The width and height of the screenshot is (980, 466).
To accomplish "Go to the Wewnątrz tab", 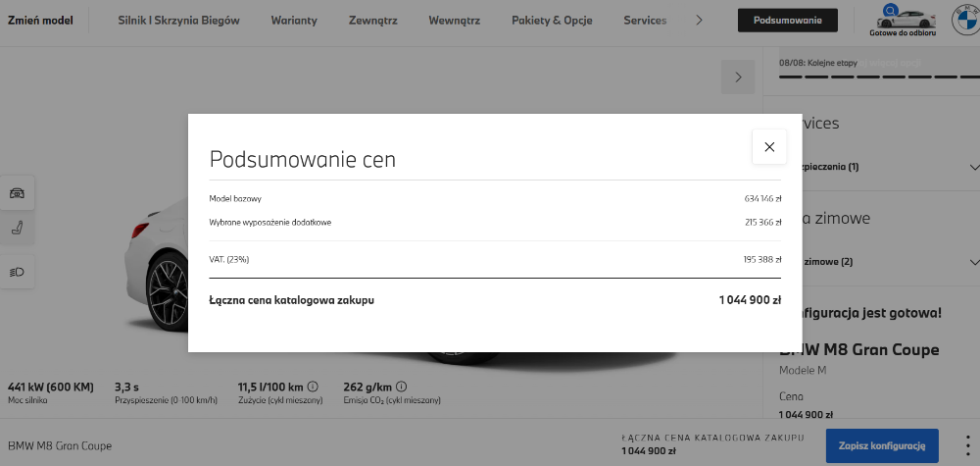I will (455, 20).
